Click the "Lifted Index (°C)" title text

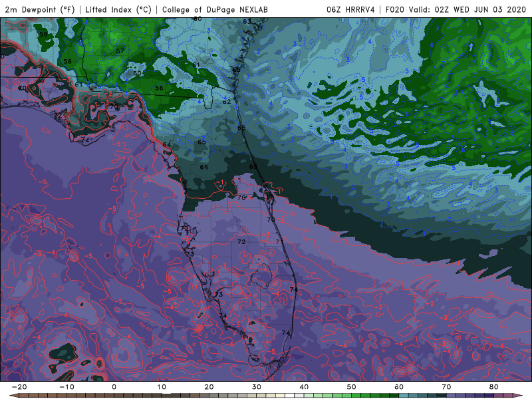(x=118, y=9)
